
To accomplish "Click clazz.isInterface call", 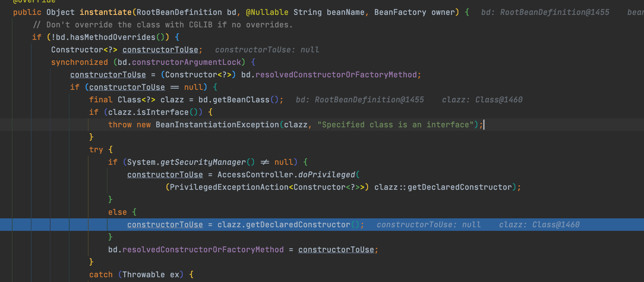I will [155, 112].
